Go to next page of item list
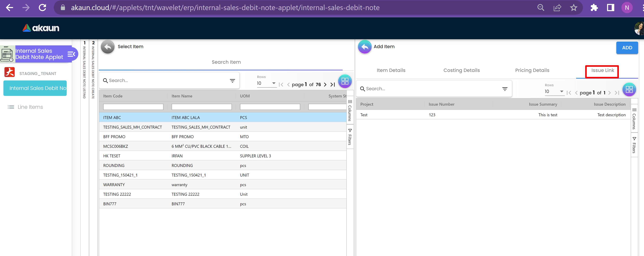This screenshot has height=256, width=644. click(325, 85)
